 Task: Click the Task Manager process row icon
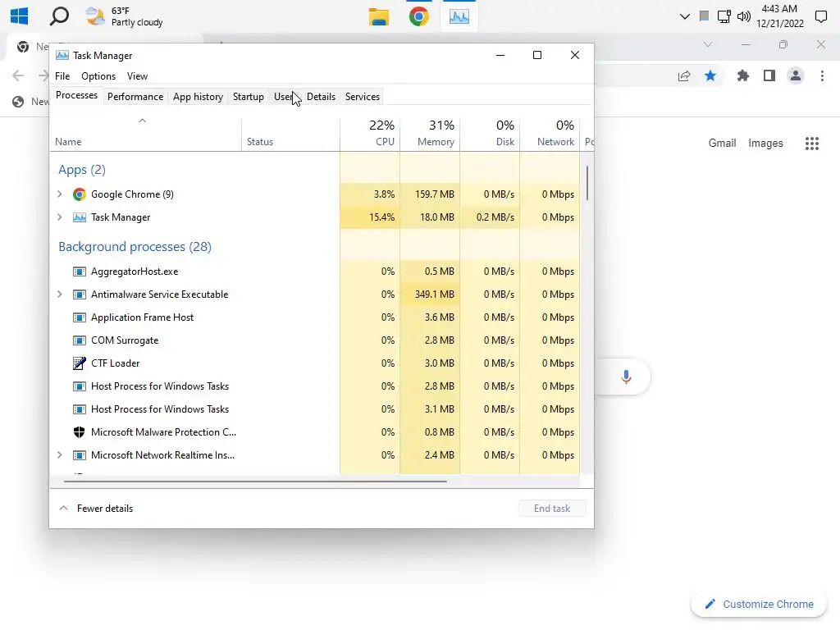80,217
